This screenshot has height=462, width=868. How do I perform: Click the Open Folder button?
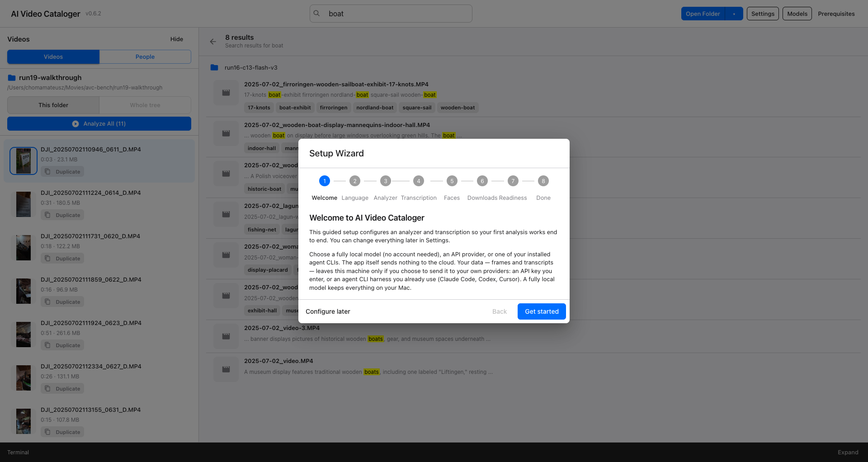coord(703,14)
